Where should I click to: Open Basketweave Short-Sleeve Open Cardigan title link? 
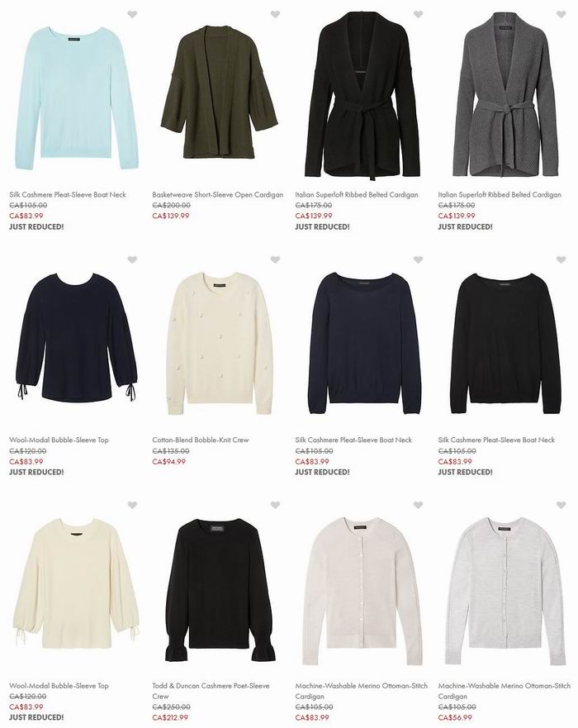click(x=217, y=194)
